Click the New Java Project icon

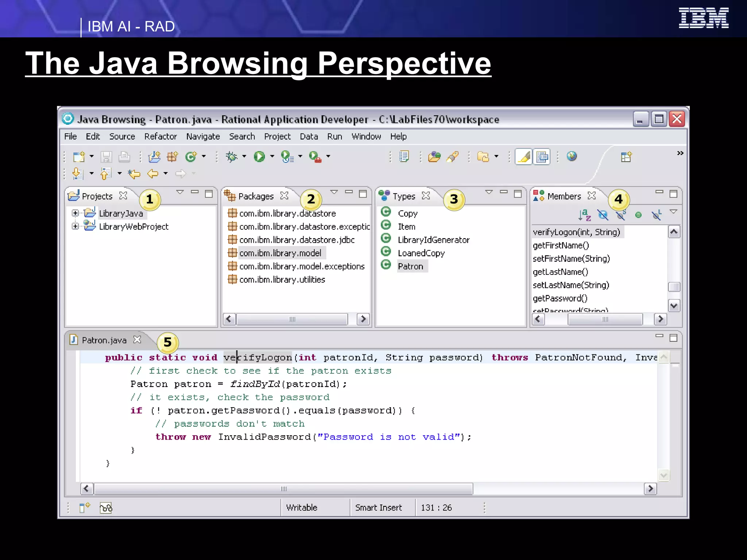[x=154, y=157]
